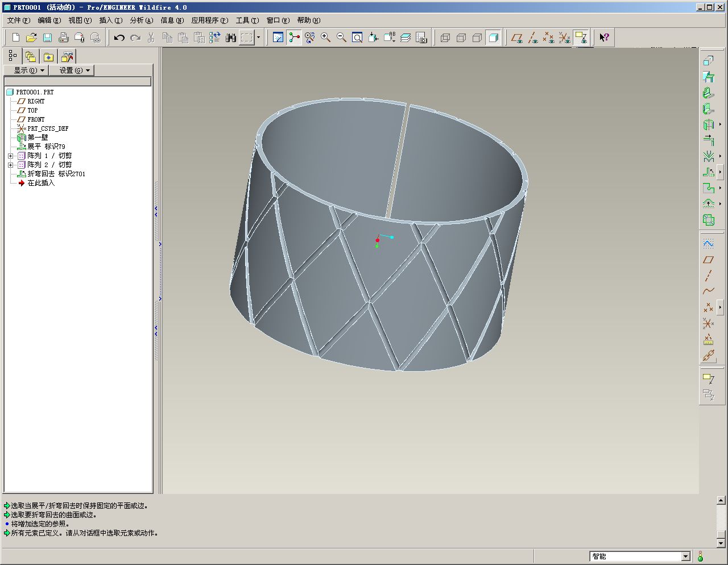This screenshot has width=728, height=565.
Task: Undo the last action
Action: tap(119, 38)
